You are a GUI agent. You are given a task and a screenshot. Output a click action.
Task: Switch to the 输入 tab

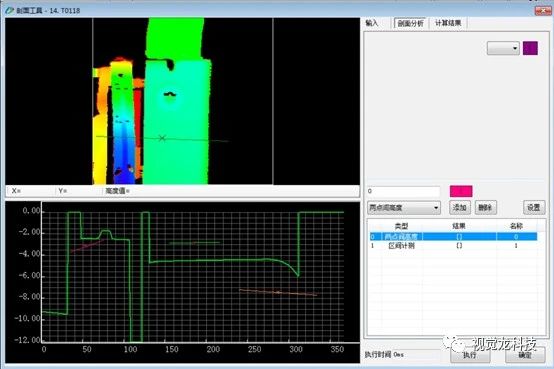(x=372, y=23)
